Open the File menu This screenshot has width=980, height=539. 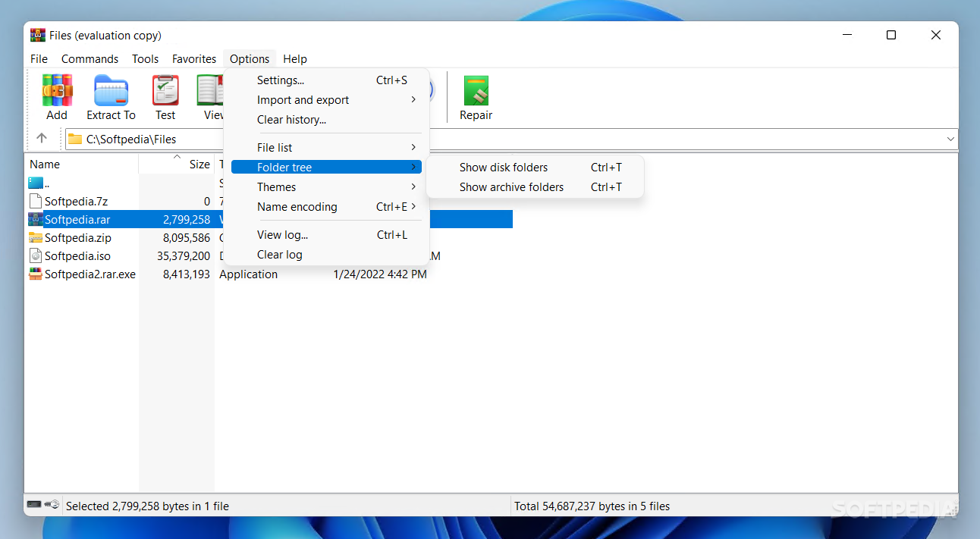39,58
